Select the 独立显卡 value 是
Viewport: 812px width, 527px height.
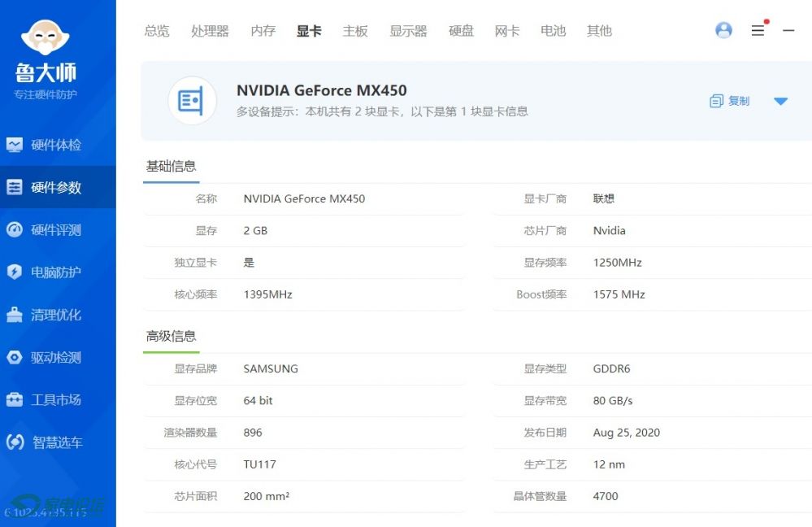(x=249, y=262)
